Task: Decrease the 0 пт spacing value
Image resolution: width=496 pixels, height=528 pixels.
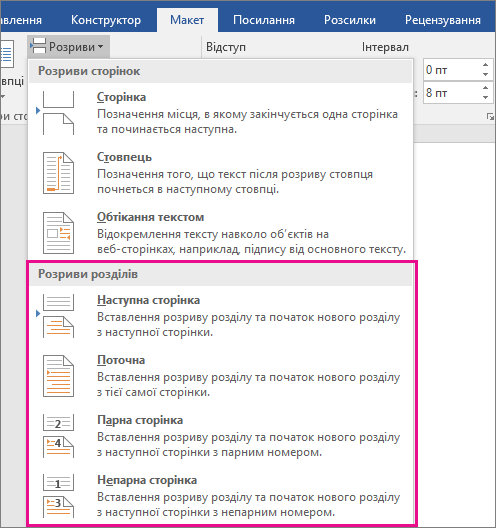Action: pos(485,74)
